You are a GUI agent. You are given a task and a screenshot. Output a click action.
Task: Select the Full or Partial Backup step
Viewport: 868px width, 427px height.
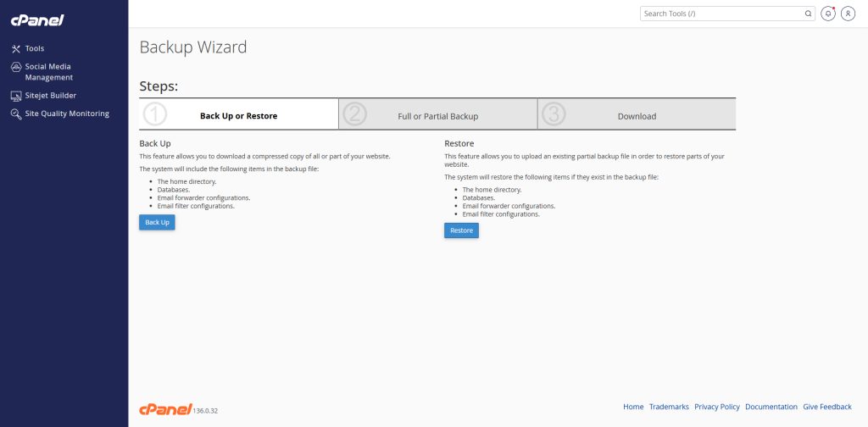(x=438, y=114)
